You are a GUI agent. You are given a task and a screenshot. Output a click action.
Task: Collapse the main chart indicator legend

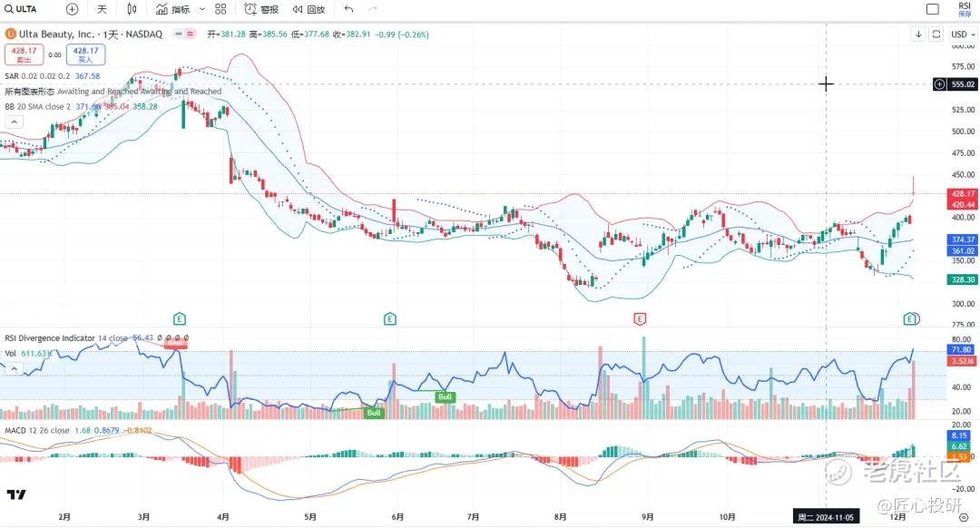pyautogui.click(x=14, y=122)
